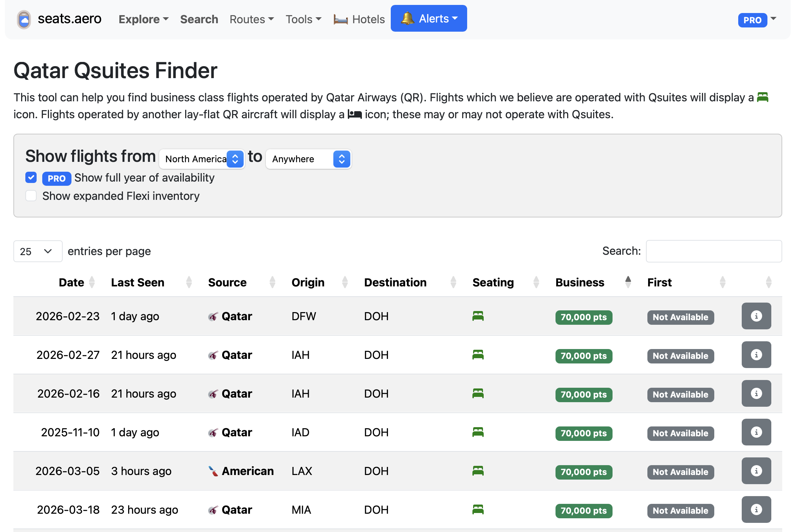This screenshot has width=797, height=532.
Task: Go to the Search page
Action: click(x=199, y=19)
